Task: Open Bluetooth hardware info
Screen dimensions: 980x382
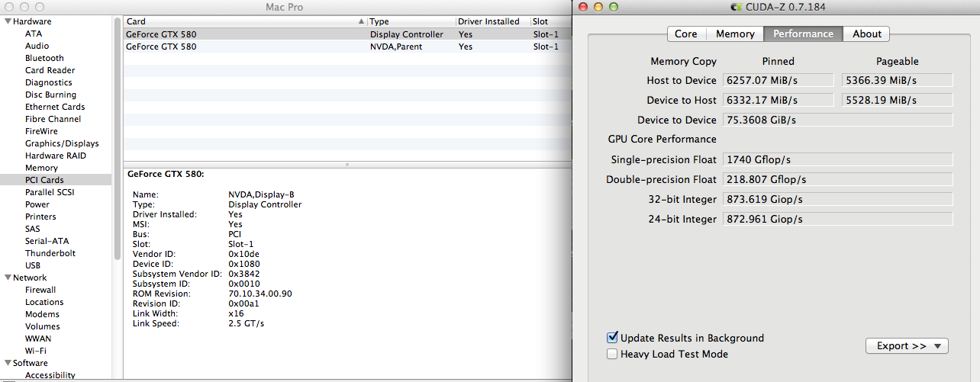Action: tap(44, 58)
